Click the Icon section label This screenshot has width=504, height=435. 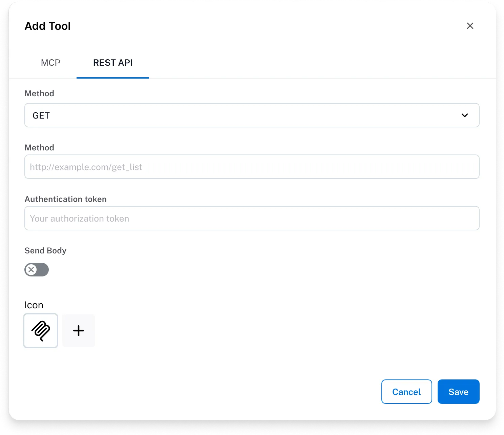click(34, 305)
